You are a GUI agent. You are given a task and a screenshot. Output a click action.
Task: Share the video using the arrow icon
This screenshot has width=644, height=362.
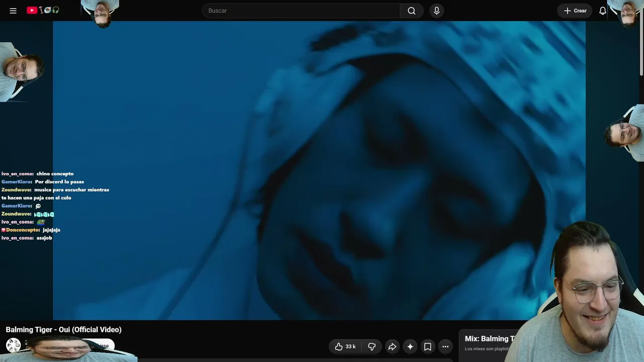pyautogui.click(x=392, y=346)
